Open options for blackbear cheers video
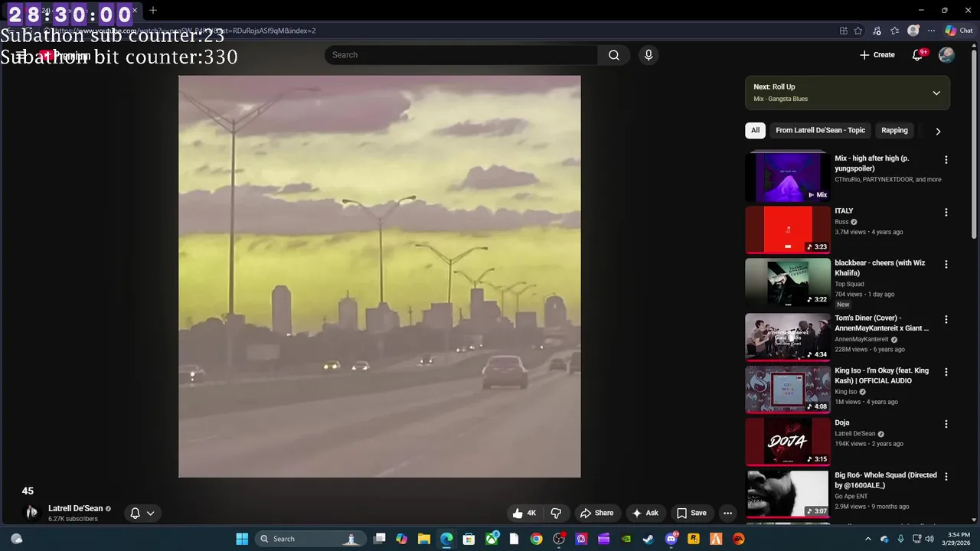 tap(946, 264)
